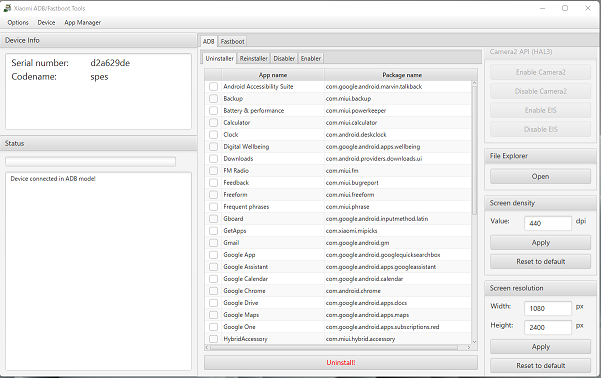The height and width of the screenshot is (378, 601).
Task: Click the red Uninstall! button
Action: pyautogui.click(x=341, y=363)
